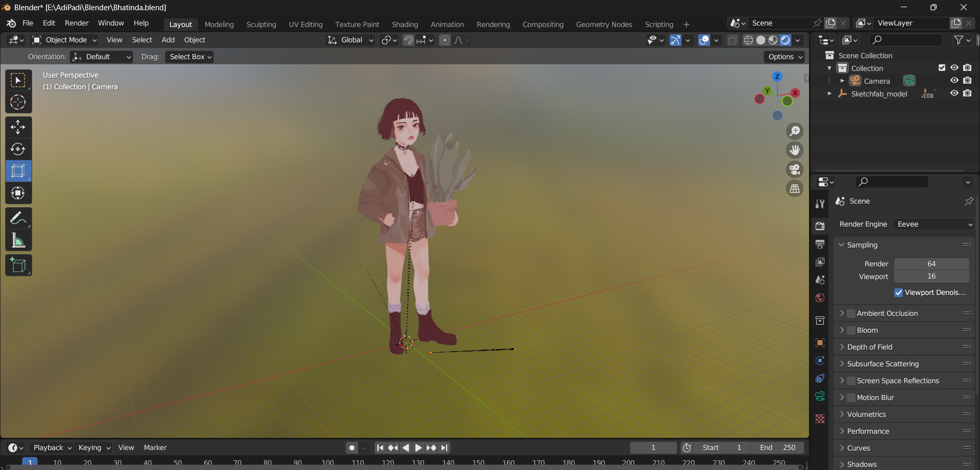Jump to the animation start frame
The height and width of the screenshot is (470, 980).
click(x=380, y=448)
